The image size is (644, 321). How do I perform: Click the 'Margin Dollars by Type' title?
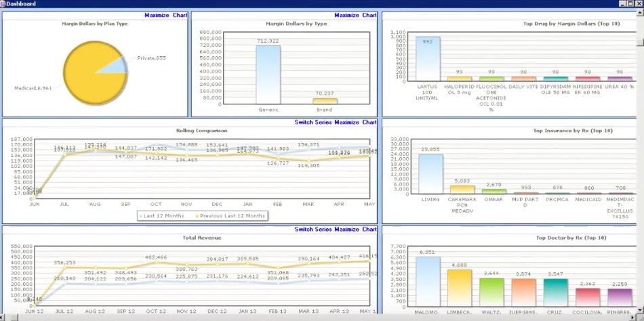tap(296, 24)
